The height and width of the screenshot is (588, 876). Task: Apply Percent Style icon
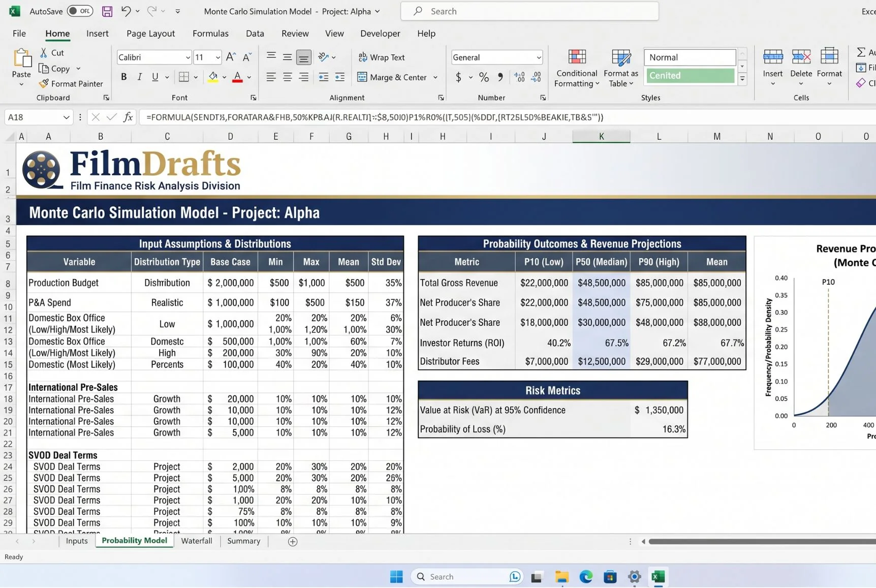click(x=484, y=77)
